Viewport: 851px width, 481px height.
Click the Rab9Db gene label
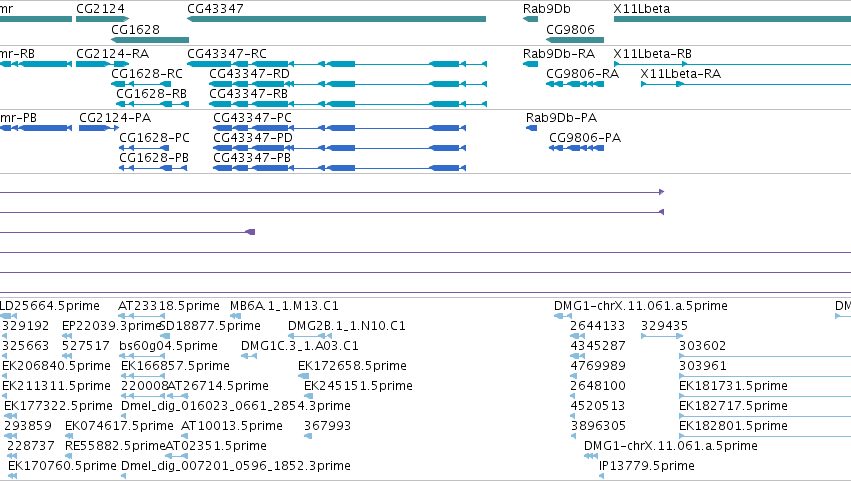pos(547,9)
